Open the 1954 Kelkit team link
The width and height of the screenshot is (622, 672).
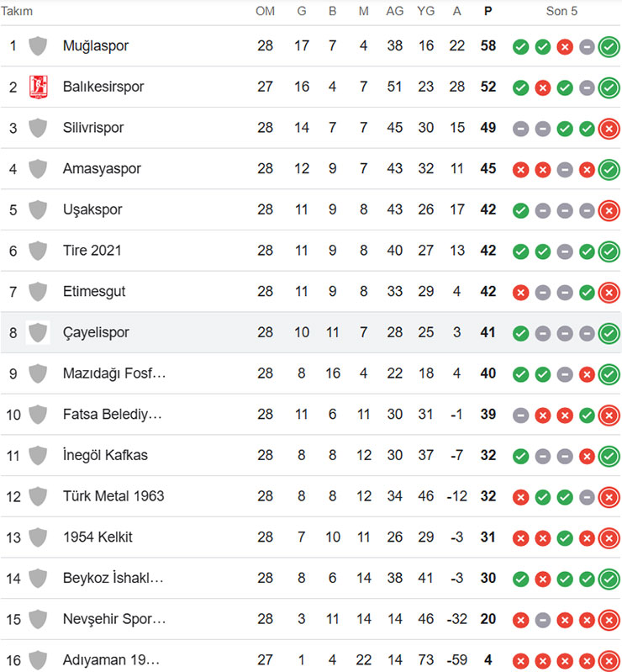coord(98,537)
